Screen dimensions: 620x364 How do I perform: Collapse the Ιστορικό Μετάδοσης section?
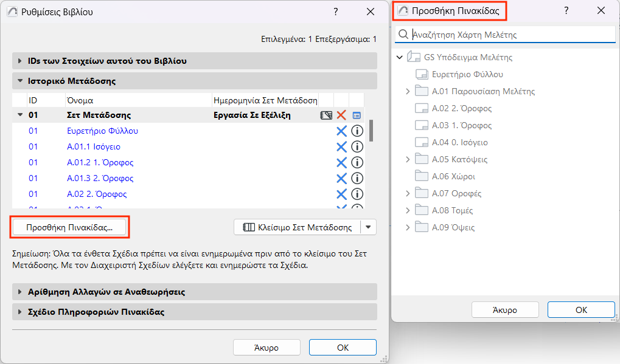pos(20,81)
